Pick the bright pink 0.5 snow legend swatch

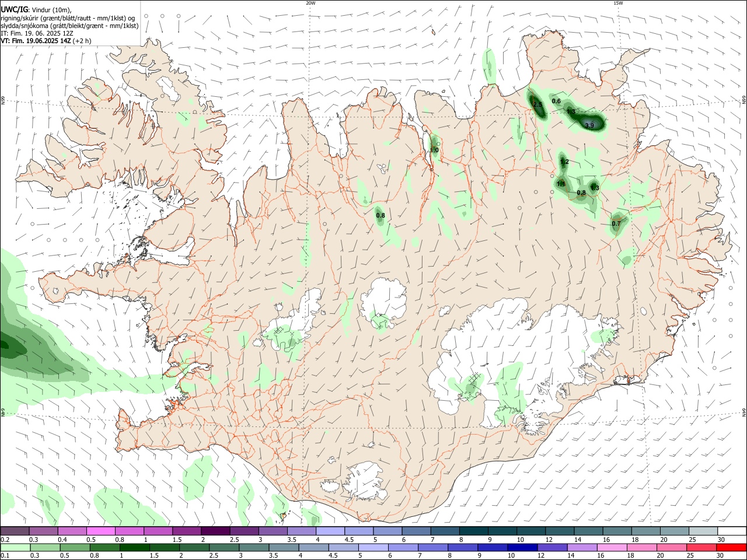(100, 531)
